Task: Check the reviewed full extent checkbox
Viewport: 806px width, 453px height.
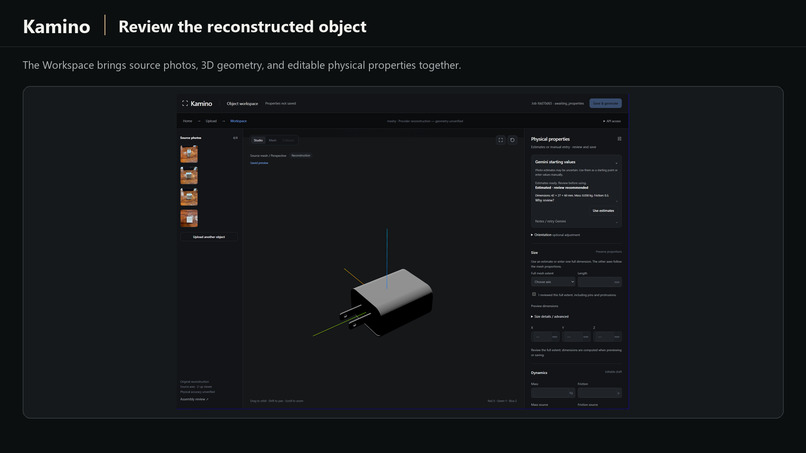Action: coord(534,295)
